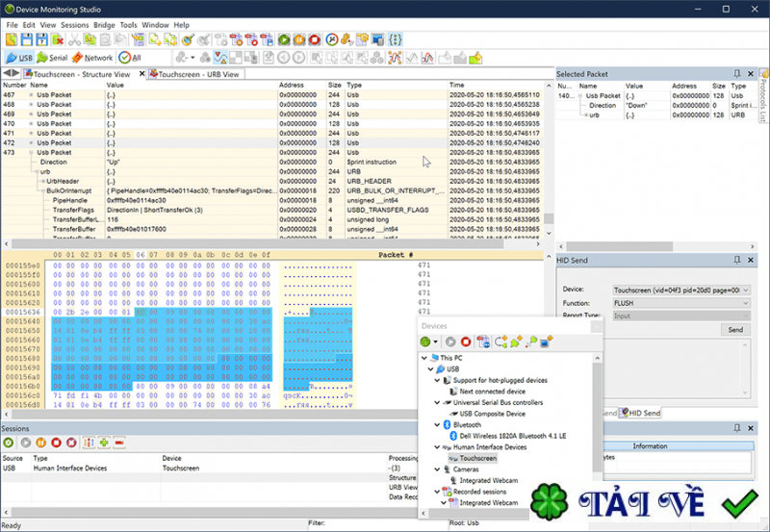
Task: Click the orange pause button in main toolbar
Action: point(299,39)
